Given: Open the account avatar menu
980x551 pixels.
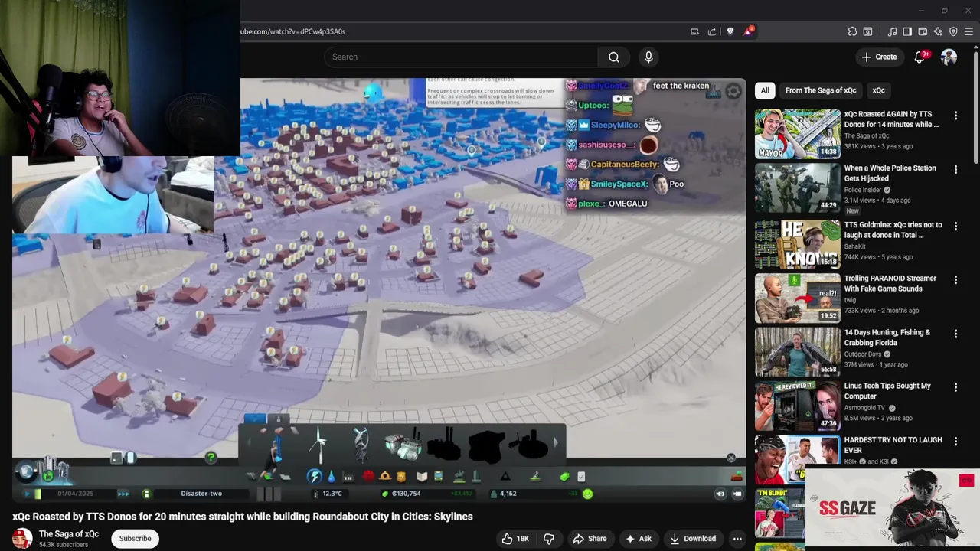Looking at the screenshot, I should [949, 57].
